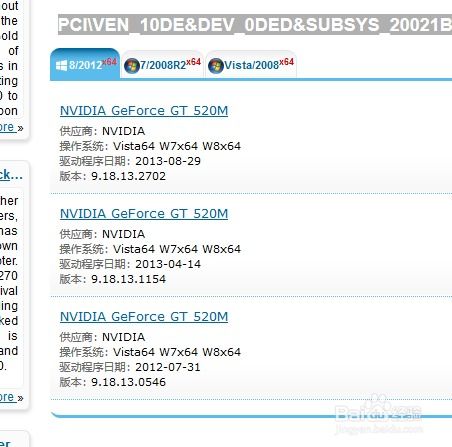
Task: Click the Windows 7 orb icon in second tab
Action: coord(132,65)
